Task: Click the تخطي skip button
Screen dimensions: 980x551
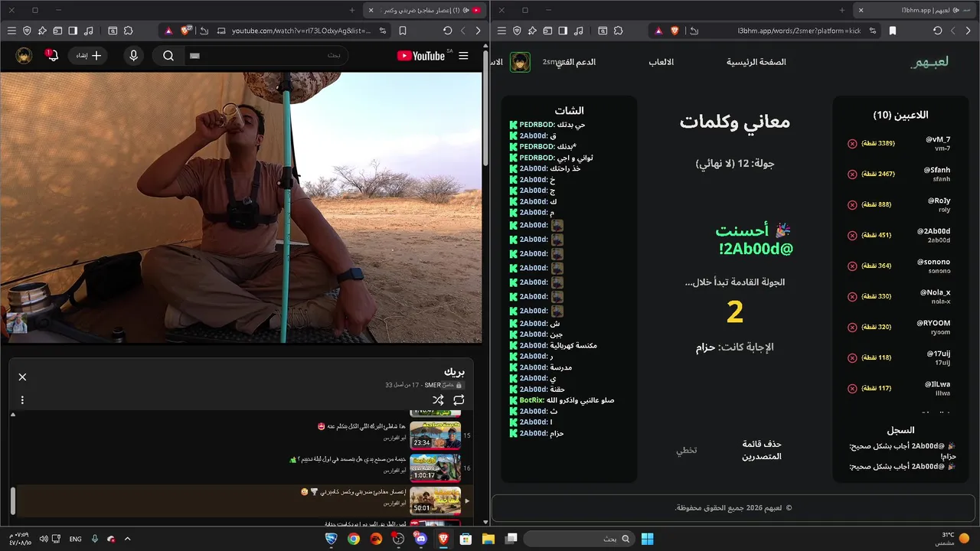Action: click(687, 450)
